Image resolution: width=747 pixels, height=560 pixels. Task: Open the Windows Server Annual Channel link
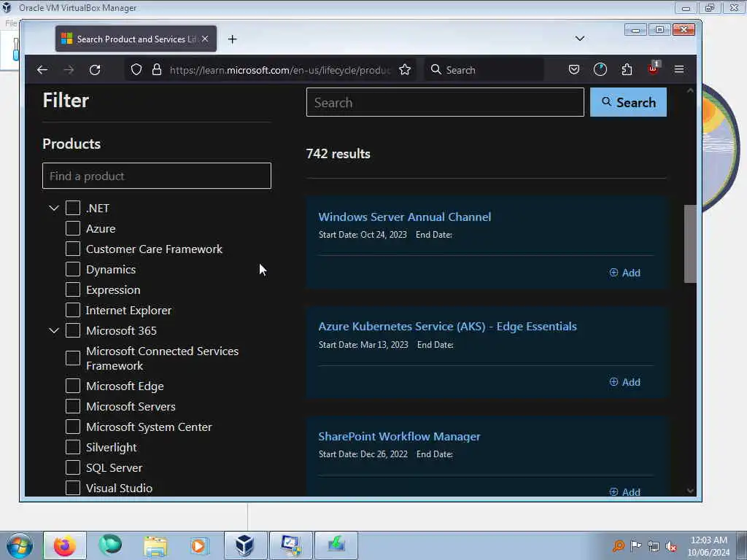pyautogui.click(x=404, y=217)
